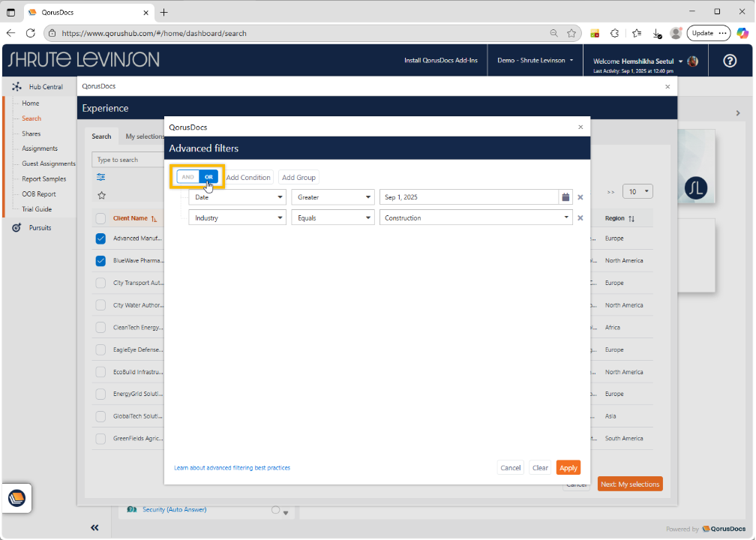Click the favorites star icon
This screenshot has height=540, width=756.
pyautogui.click(x=101, y=195)
